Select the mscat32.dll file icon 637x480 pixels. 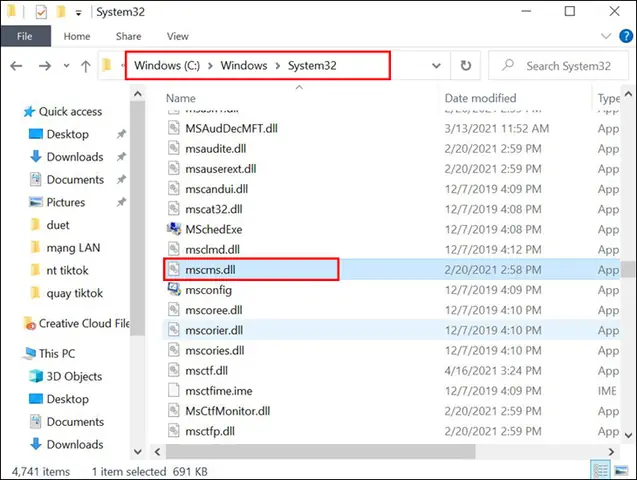173,209
